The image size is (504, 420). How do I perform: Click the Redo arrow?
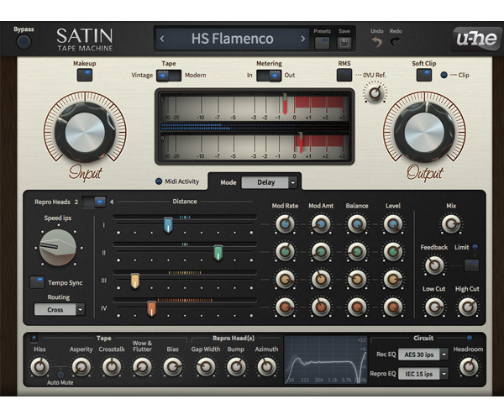396,41
